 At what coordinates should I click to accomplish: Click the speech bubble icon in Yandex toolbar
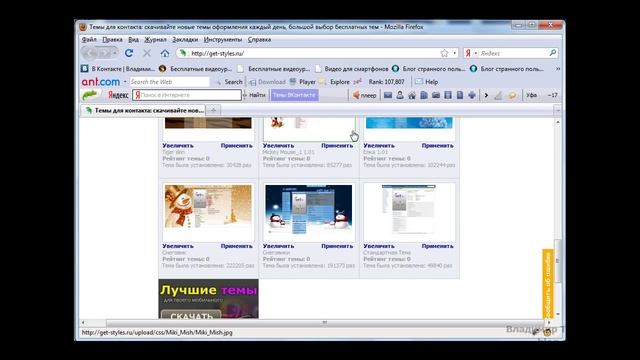(512, 95)
